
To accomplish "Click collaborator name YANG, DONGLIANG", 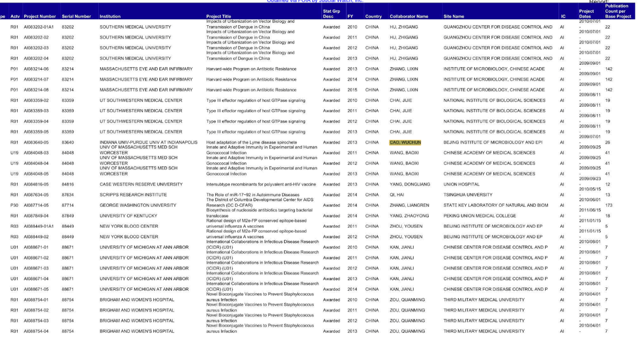I will pyautogui.click(x=409, y=184).
